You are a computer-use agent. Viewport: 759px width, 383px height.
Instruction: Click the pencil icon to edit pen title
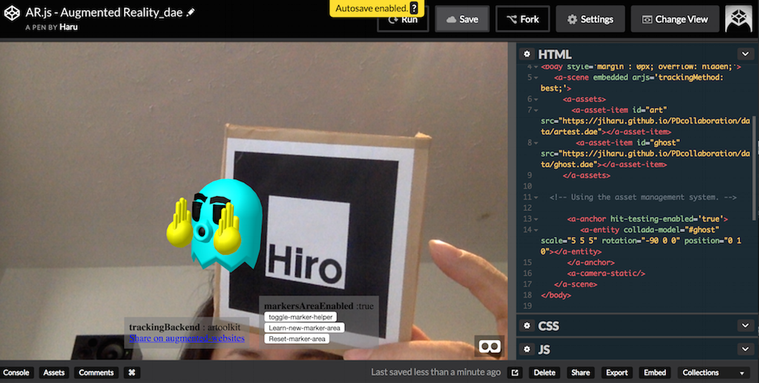tap(191, 12)
